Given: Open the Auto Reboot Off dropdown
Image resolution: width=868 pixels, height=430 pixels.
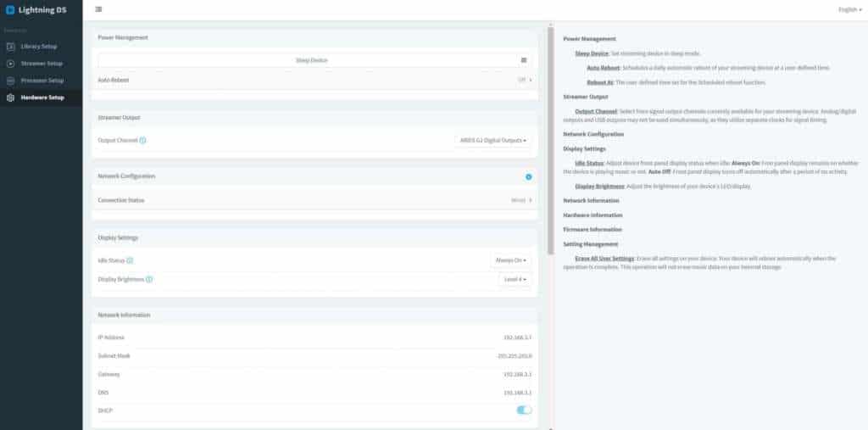Looking at the screenshot, I should [525, 80].
